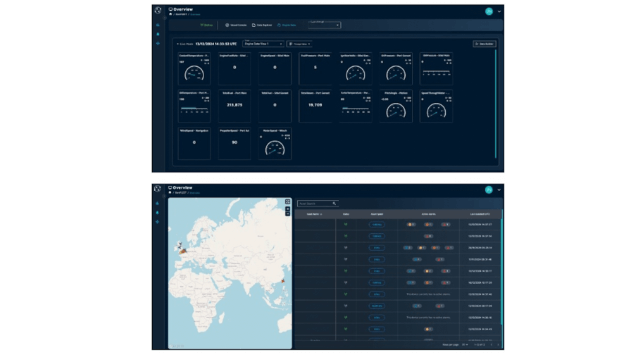The width and height of the screenshot is (643, 361).
Task: Click the map fullscreen expand icon
Action: (x=287, y=201)
